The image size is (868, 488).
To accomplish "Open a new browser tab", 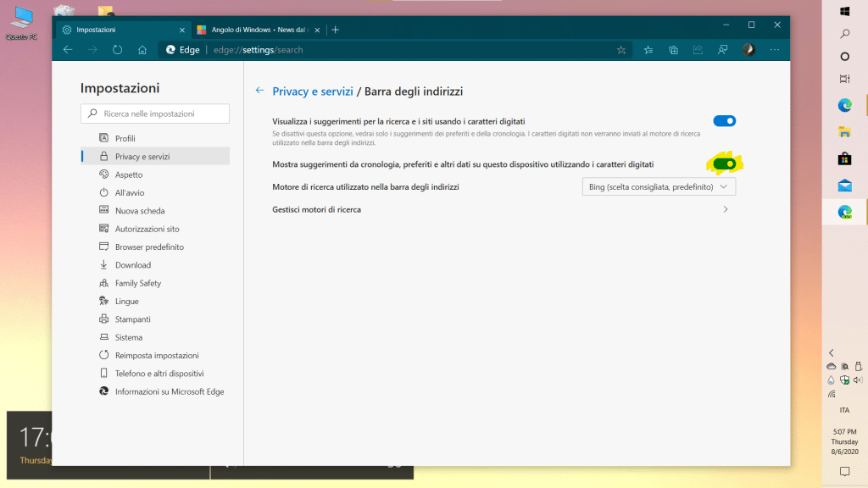I will pyautogui.click(x=336, y=29).
